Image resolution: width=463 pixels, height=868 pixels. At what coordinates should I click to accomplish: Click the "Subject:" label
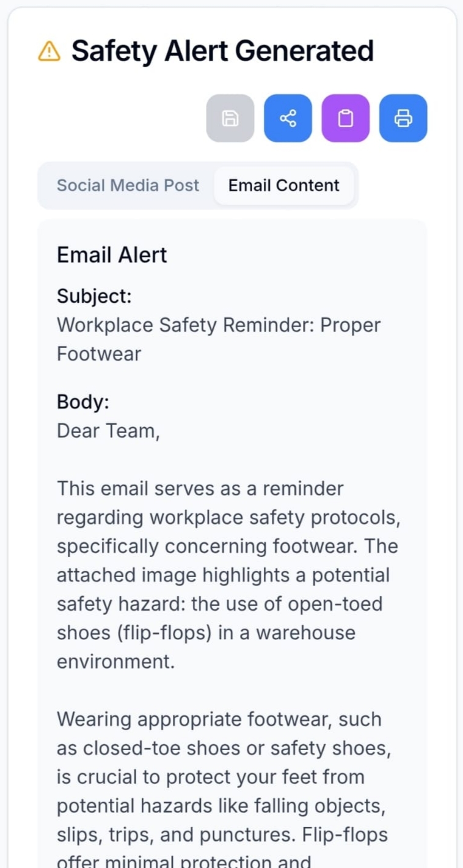pyautogui.click(x=94, y=296)
